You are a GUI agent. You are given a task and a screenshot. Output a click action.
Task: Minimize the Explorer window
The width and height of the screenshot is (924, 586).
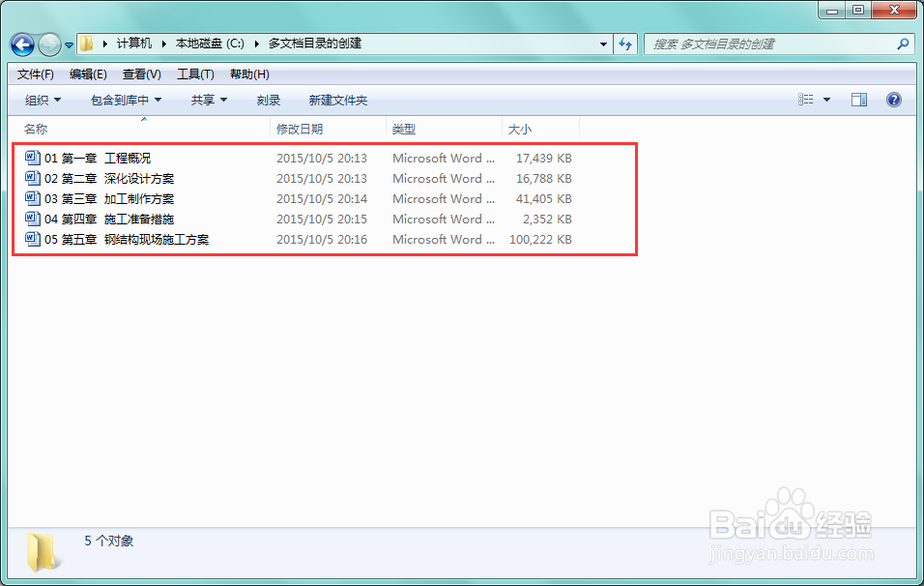click(831, 10)
